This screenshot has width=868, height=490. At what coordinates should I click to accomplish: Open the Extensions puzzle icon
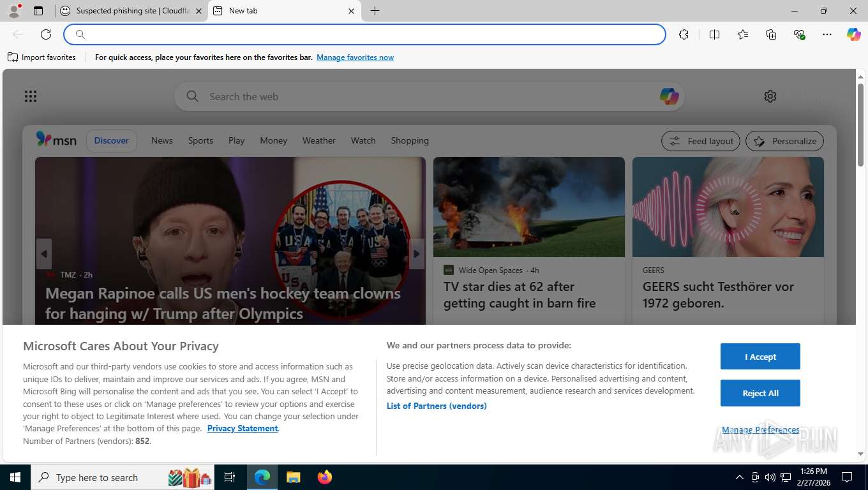click(x=684, y=34)
